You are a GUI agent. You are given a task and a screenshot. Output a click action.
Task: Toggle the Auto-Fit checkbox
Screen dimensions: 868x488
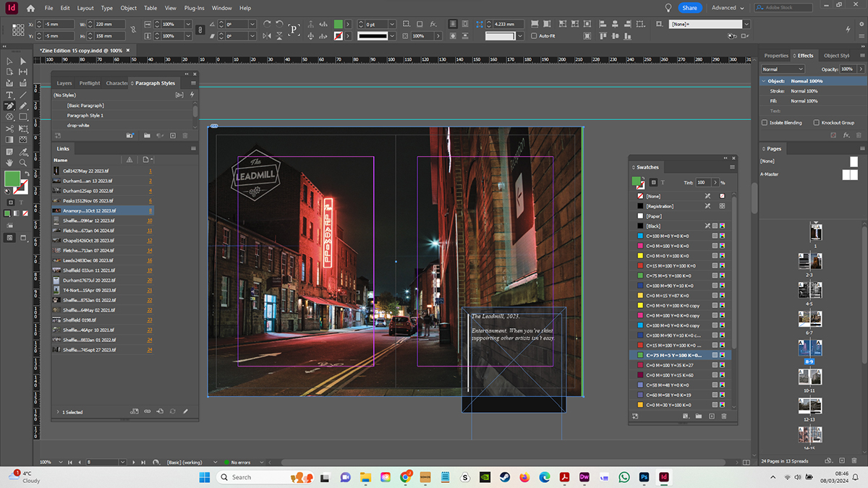point(534,35)
